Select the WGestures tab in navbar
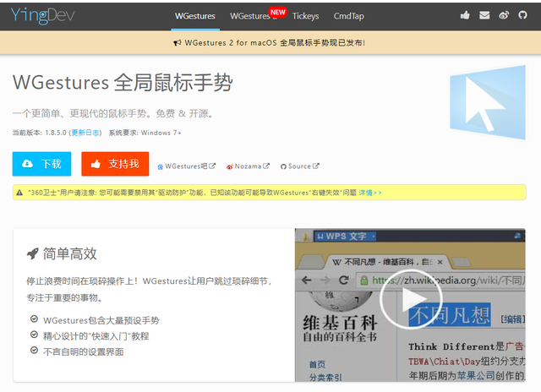541x392 pixels. click(195, 16)
